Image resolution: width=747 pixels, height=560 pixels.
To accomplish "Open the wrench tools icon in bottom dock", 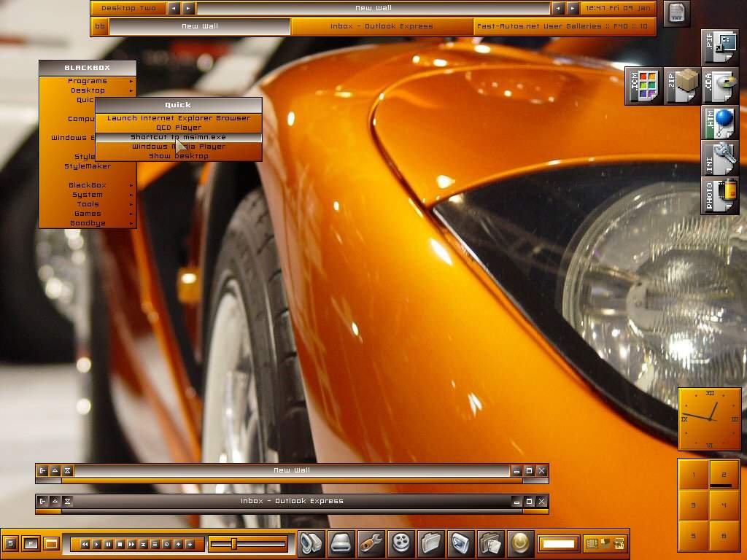I will pyautogui.click(x=371, y=542).
